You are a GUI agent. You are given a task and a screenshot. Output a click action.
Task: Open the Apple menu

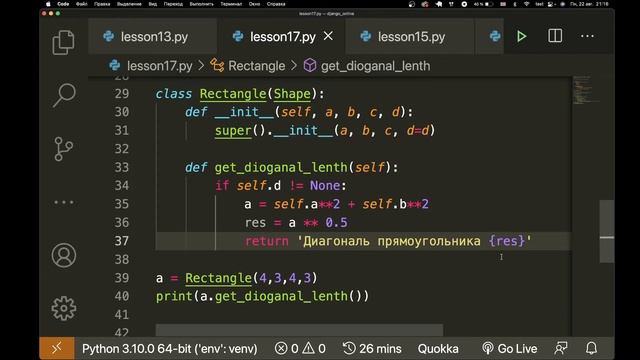[48, 4]
